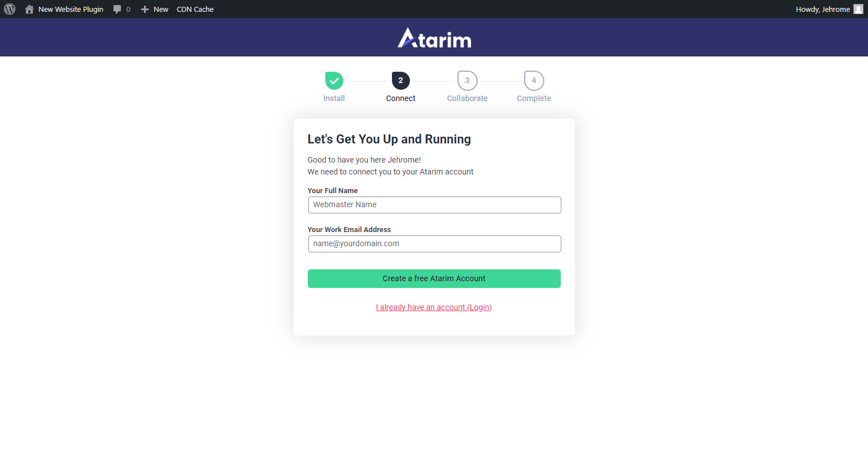Open the Howdy, Jehrome account menu
868x467 pixels.
tap(822, 9)
